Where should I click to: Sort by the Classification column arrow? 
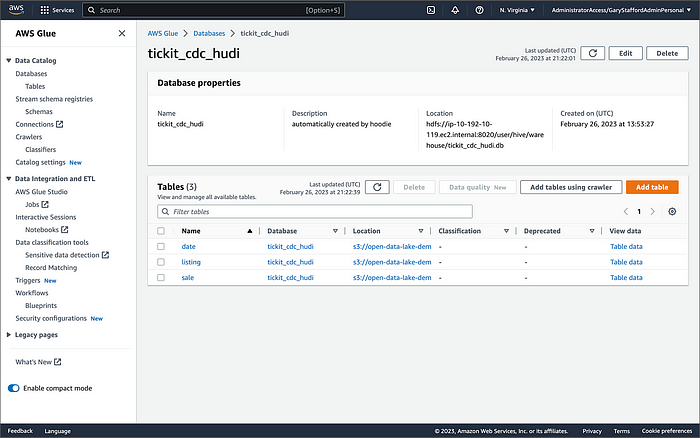[x=506, y=231]
